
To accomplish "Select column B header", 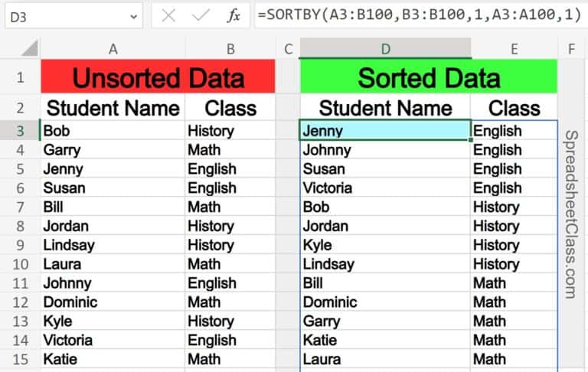I will (230, 49).
